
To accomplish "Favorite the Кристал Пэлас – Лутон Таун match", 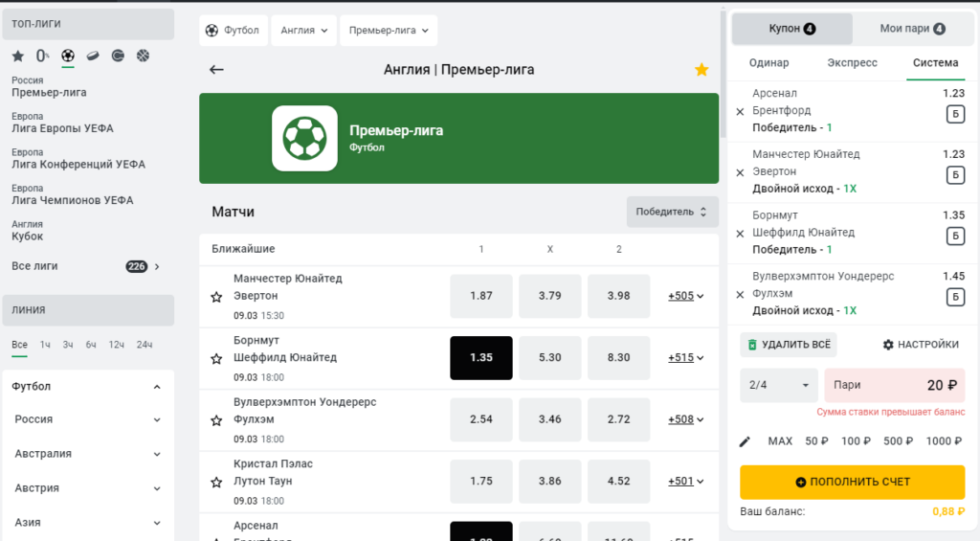I will (216, 483).
